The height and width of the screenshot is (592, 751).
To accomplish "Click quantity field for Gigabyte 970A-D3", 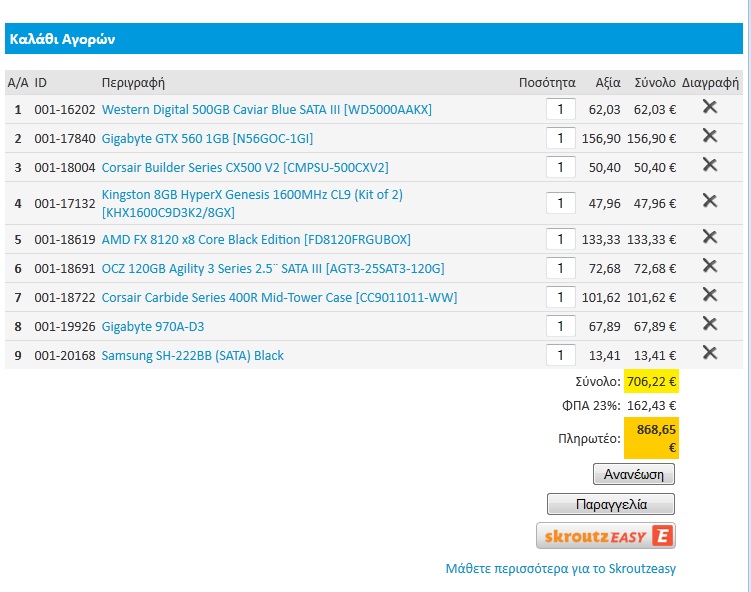I will point(560,327).
